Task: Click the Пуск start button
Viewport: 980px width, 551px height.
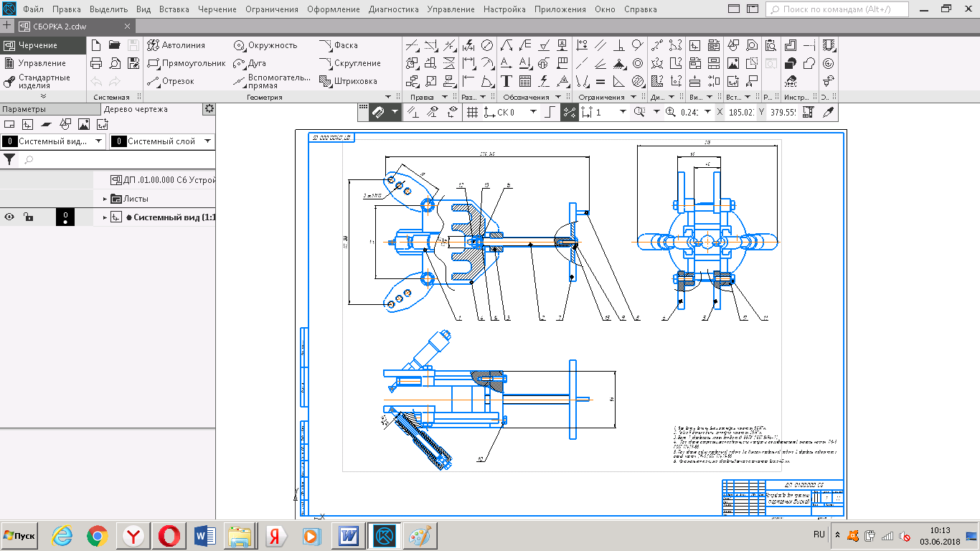Action: 20,536
